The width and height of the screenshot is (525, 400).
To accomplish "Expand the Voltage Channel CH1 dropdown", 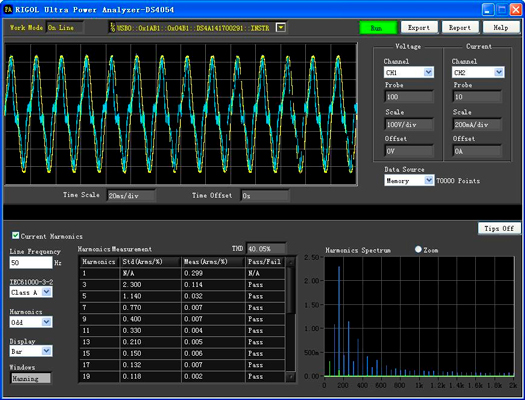I will coord(428,72).
